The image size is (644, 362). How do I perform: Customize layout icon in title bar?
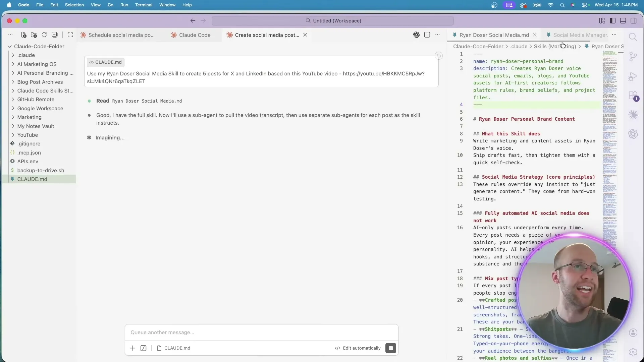pos(602,21)
